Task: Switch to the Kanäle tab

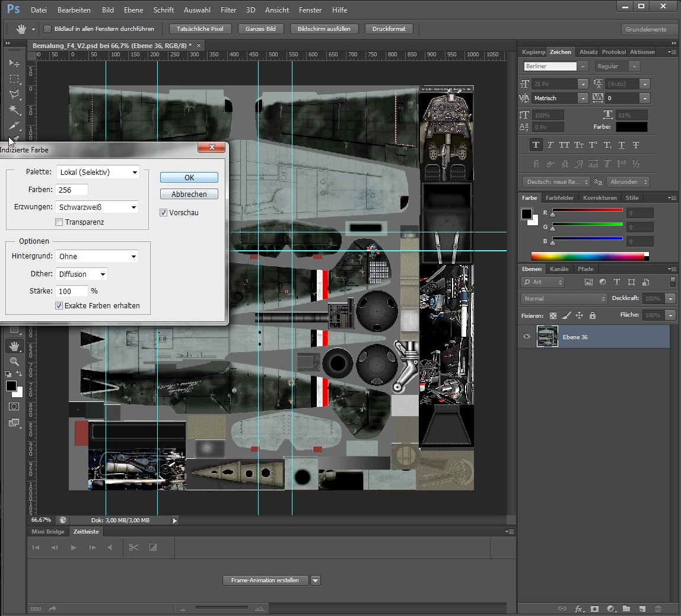Action: [559, 269]
